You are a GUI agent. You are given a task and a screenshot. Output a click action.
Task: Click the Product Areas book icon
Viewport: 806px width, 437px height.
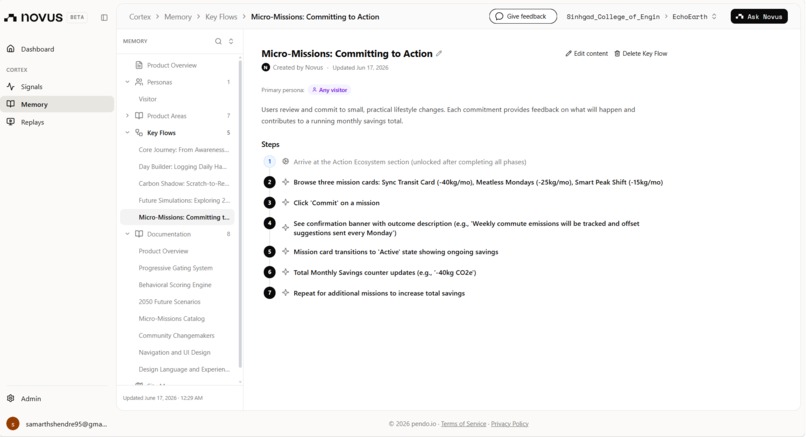pyautogui.click(x=139, y=116)
